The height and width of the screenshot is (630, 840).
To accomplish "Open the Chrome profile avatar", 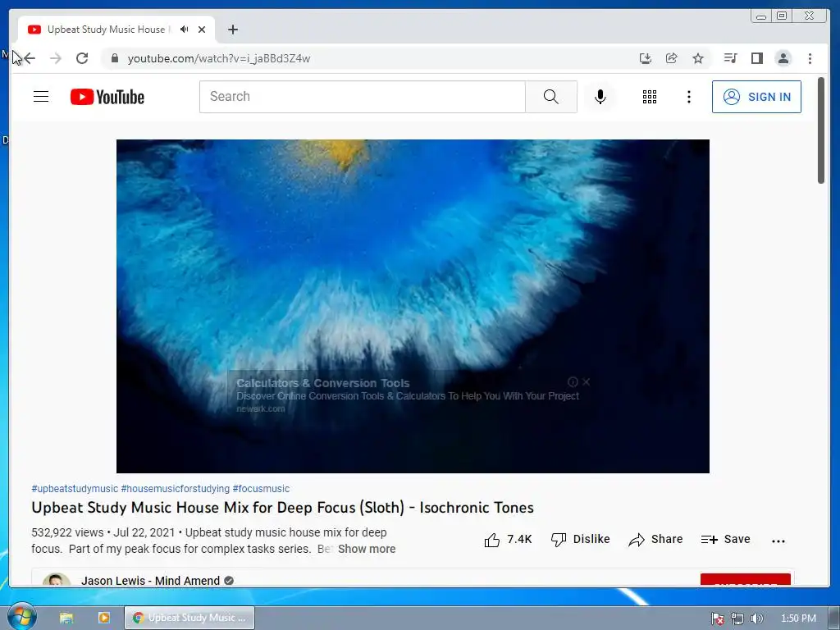I will pyautogui.click(x=783, y=58).
